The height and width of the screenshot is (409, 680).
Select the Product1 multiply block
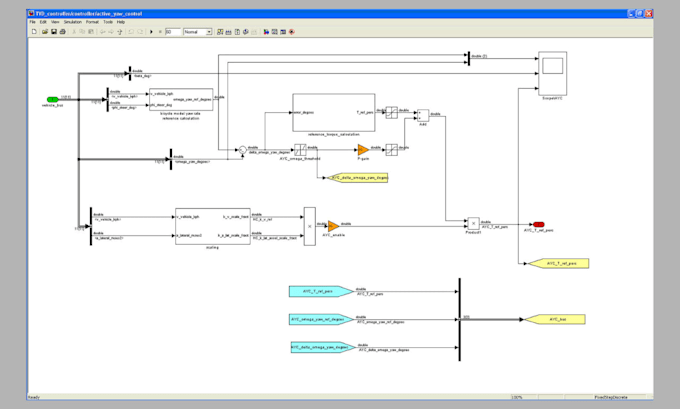tap(474, 223)
